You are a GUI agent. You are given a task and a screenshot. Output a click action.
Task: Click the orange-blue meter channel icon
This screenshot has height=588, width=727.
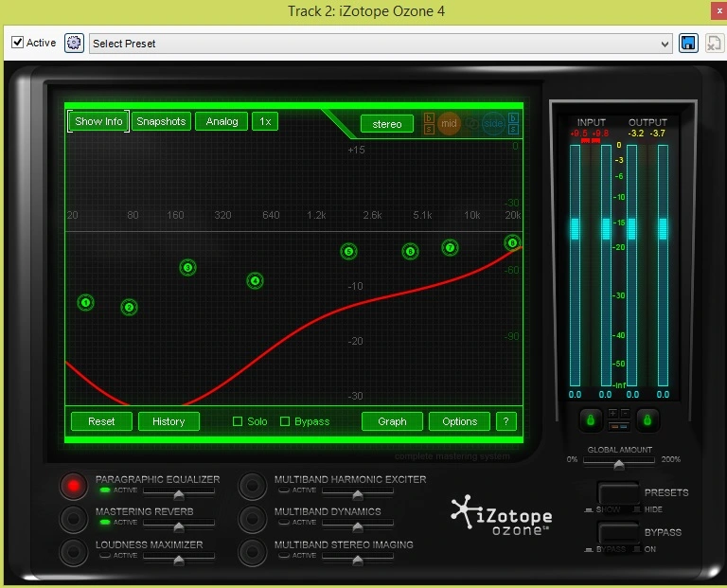coord(618,426)
